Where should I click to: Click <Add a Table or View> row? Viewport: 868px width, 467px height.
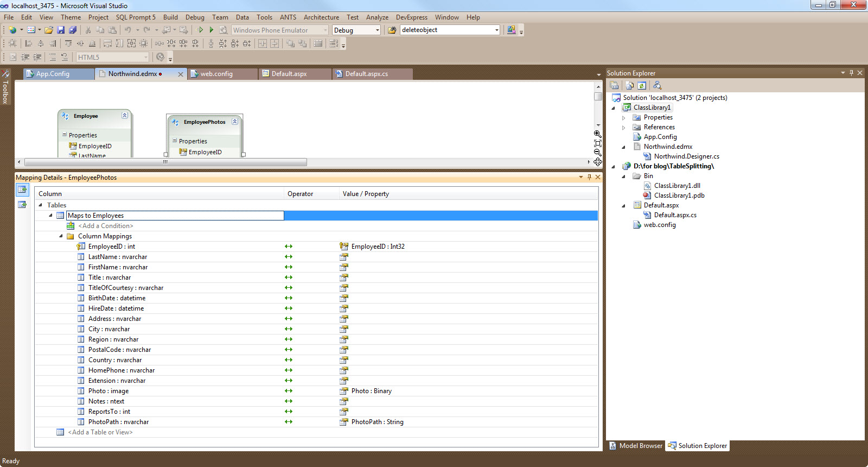(x=100, y=432)
